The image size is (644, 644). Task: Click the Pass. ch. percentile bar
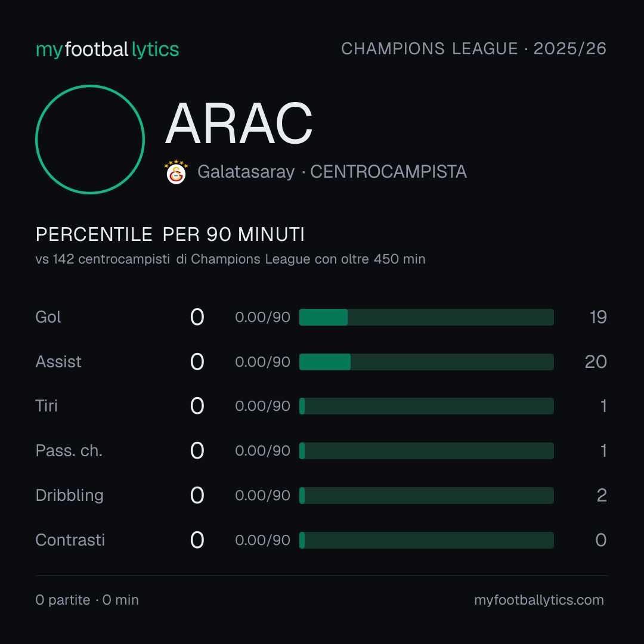coord(426,451)
